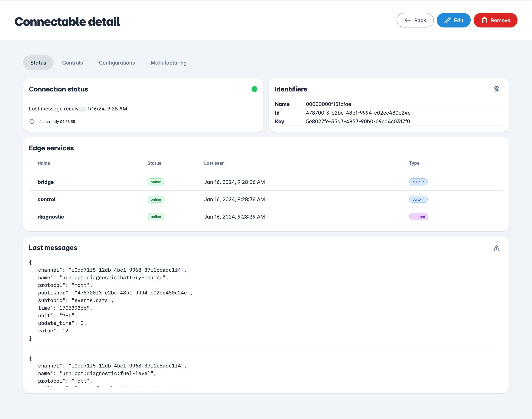
Task: Open the Configurations tab
Action: pyautogui.click(x=117, y=63)
